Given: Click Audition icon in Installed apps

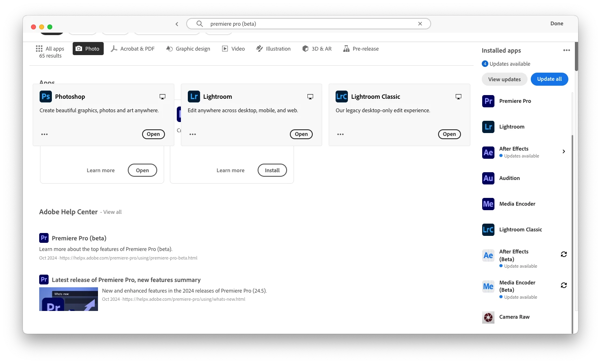Looking at the screenshot, I should (488, 178).
